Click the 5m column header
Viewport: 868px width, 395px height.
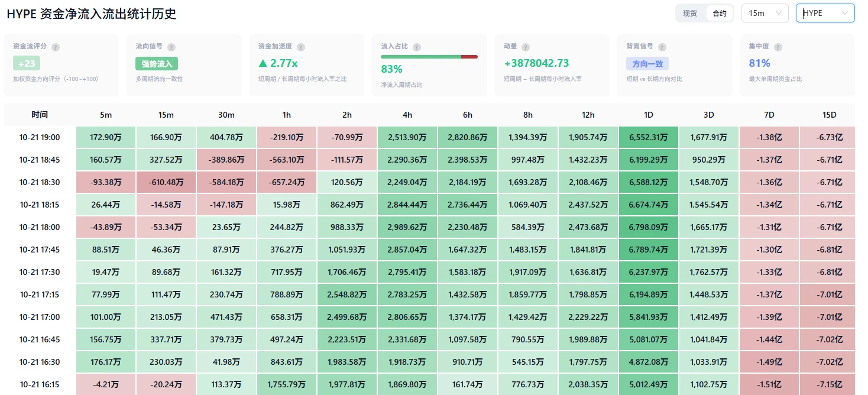click(106, 115)
